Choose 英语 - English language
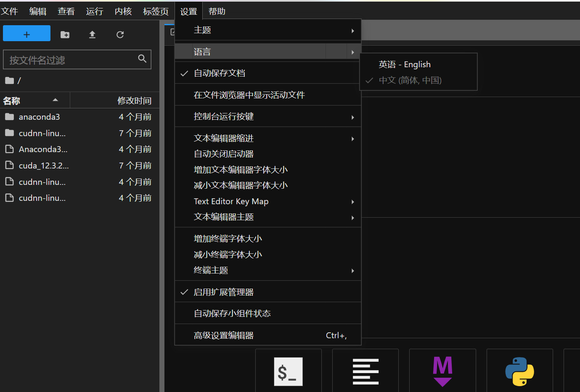The image size is (580, 392). tap(405, 64)
